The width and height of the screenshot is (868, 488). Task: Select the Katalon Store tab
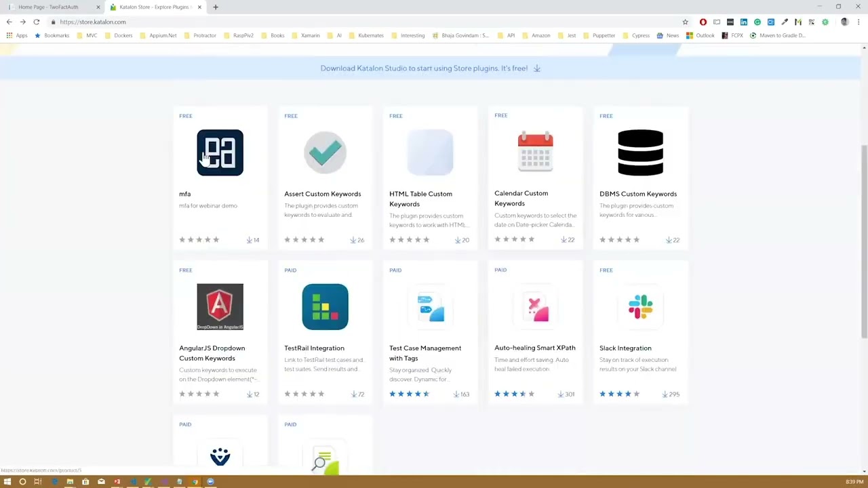tap(156, 7)
